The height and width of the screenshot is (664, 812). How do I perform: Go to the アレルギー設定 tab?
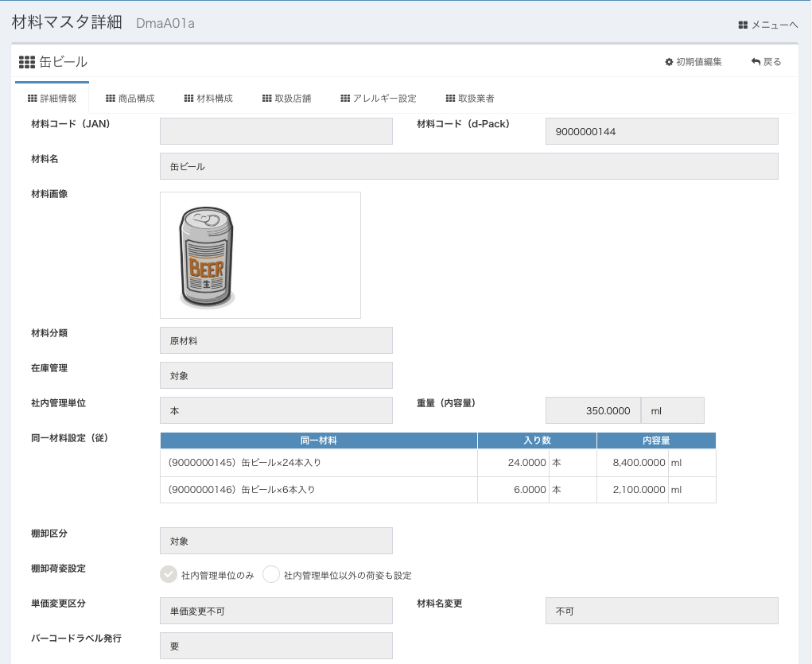(378, 99)
